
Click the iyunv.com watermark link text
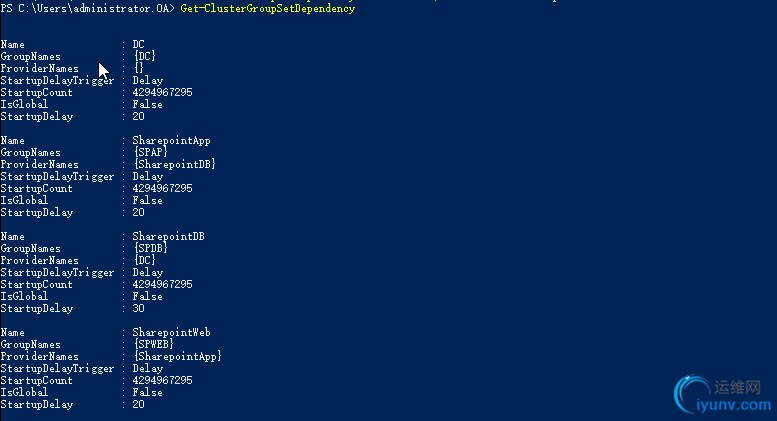734,405
